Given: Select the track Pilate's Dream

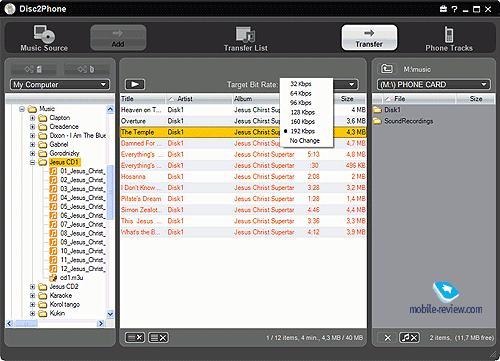Looking at the screenshot, I should pos(243,199).
